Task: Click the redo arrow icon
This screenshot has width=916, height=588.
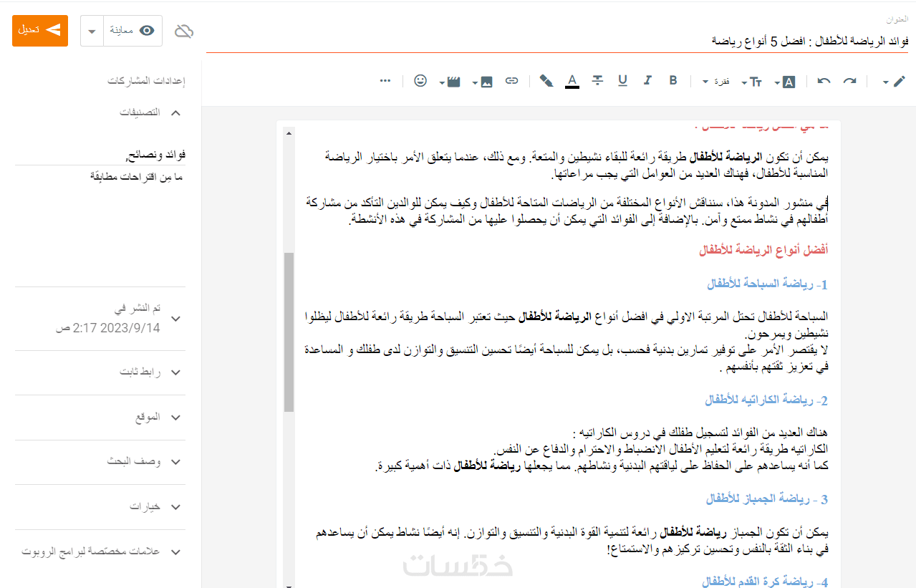Action: coord(849,82)
